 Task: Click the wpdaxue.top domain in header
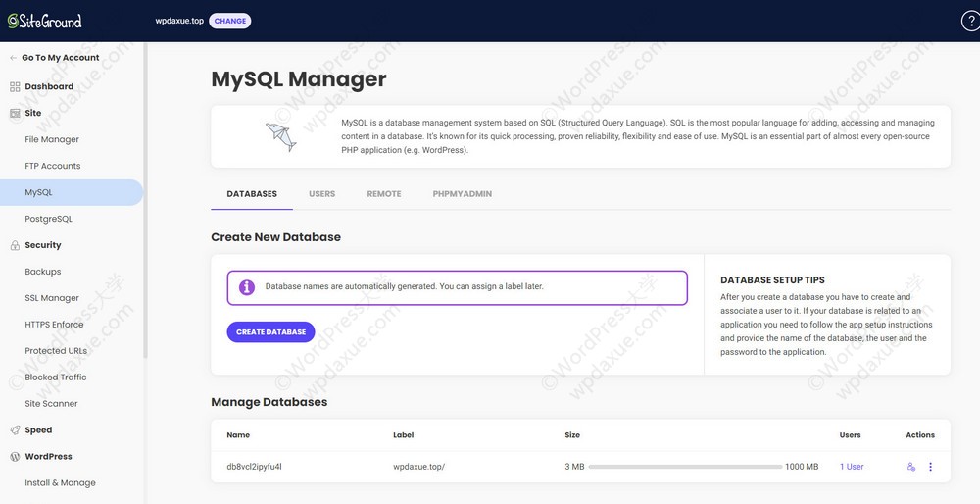(179, 21)
